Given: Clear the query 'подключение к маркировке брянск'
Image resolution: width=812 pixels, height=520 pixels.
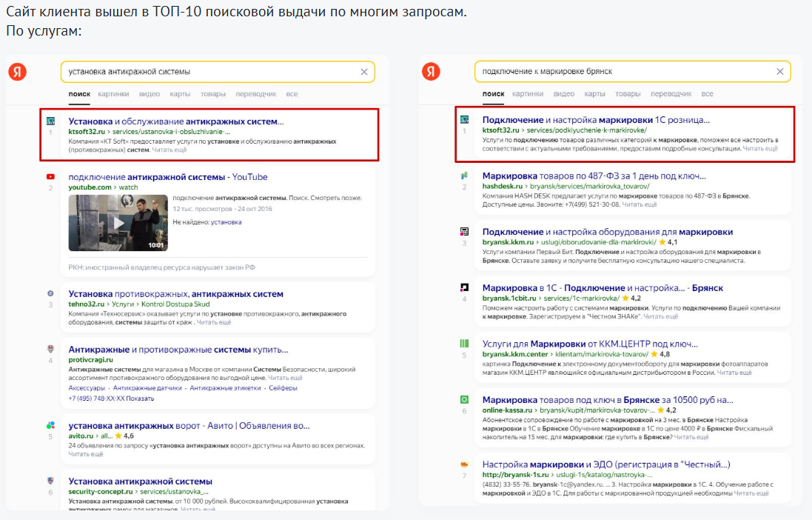Looking at the screenshot, I should pyautogui.click(x=780, y=72).
